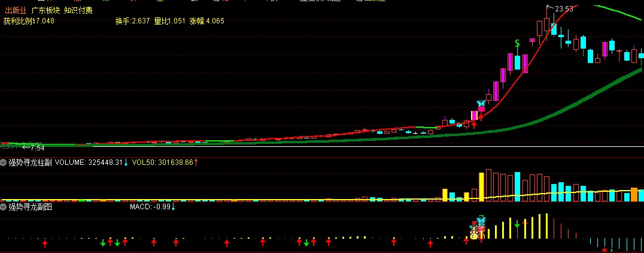
Task: Select the 强势寻龙副图 indicator title
Action: coord(30,207)
